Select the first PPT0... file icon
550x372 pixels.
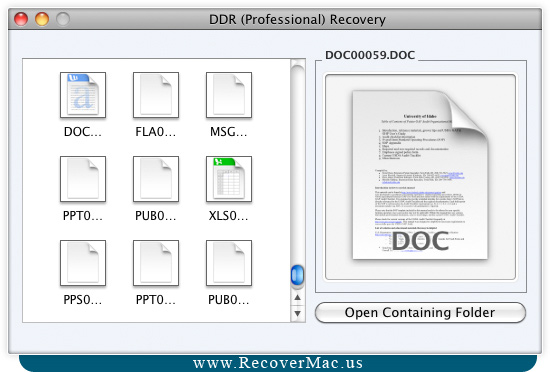click(x=83, y=179)
